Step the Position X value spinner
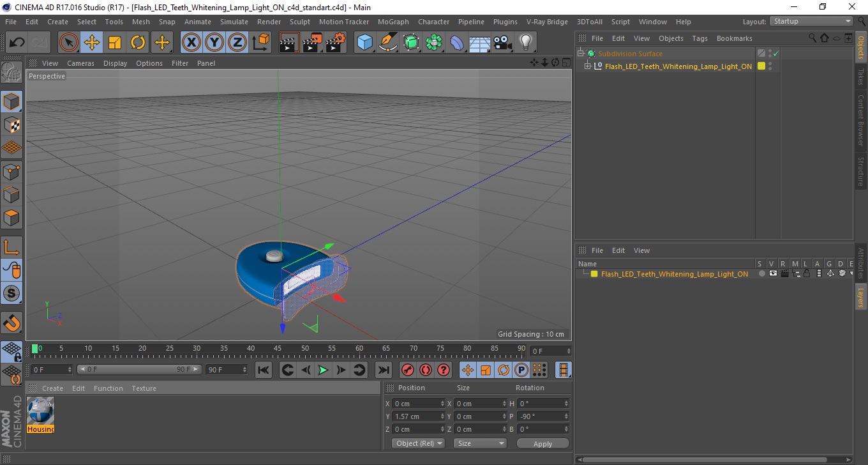This screenshot has height=465, width=868. (x=442, y=404)
